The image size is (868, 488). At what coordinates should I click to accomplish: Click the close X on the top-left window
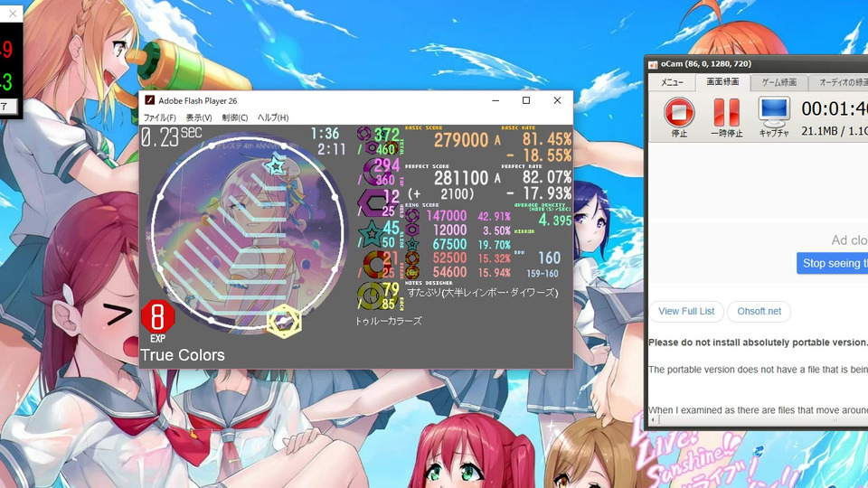point(13,14)
